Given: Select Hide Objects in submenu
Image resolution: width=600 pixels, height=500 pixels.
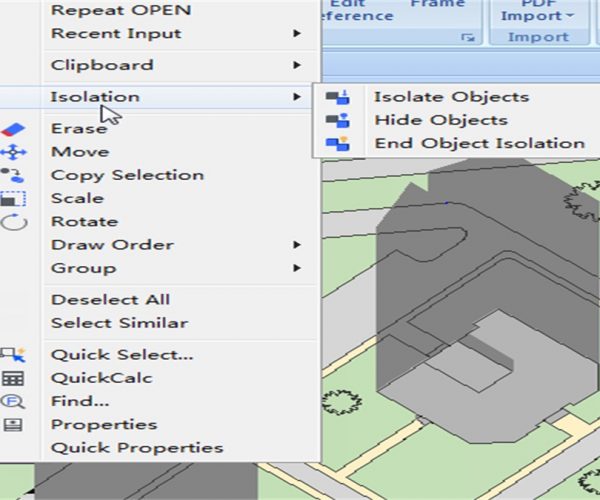Looking at the screenshot, I should pyautogui.click(x=457, y=120).
